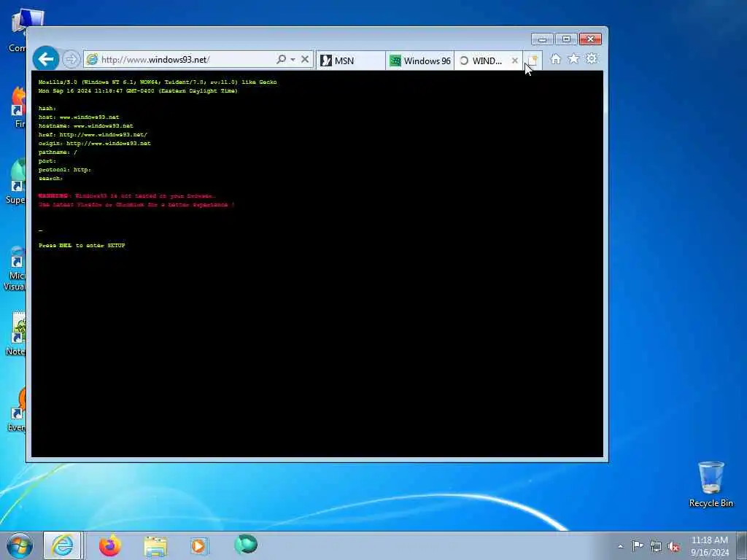Click the 'protocol: http:' line

[x=65, y=169]
